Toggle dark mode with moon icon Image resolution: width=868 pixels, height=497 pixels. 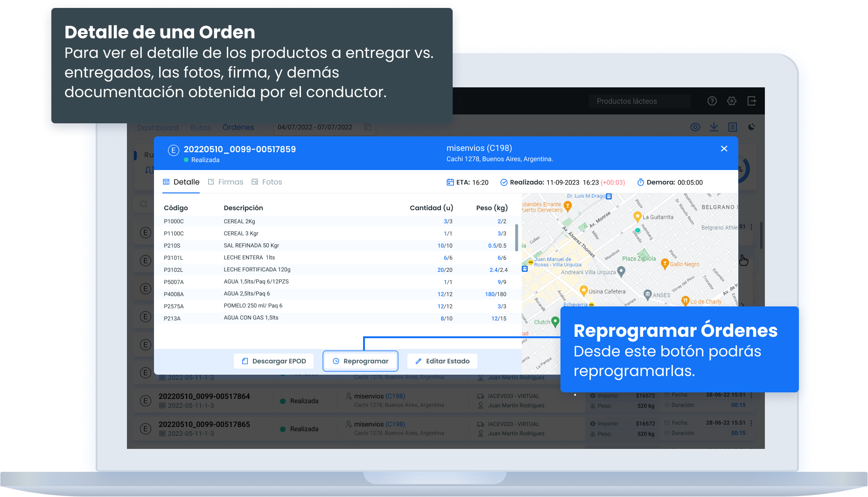[751, 127]
